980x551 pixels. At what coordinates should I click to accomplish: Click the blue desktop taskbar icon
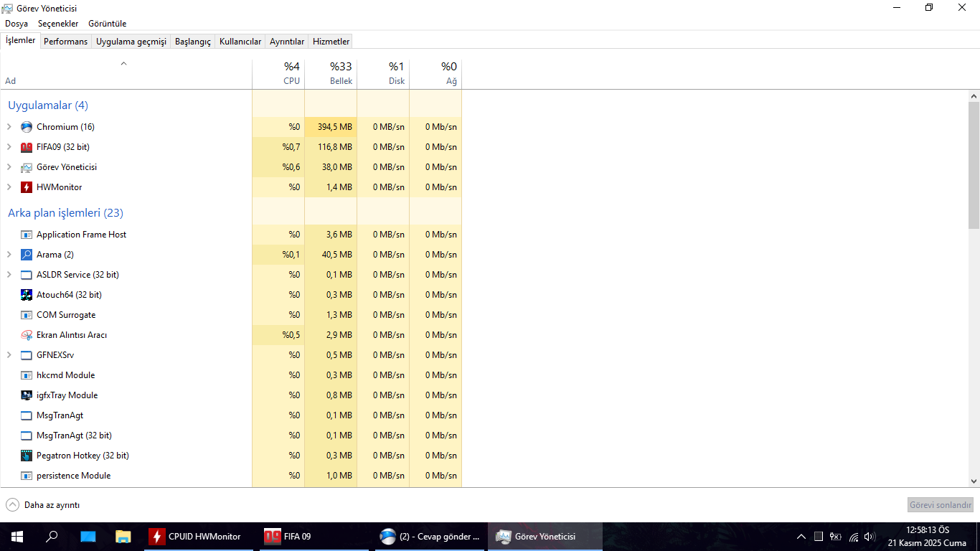click(x=88, y=537)
